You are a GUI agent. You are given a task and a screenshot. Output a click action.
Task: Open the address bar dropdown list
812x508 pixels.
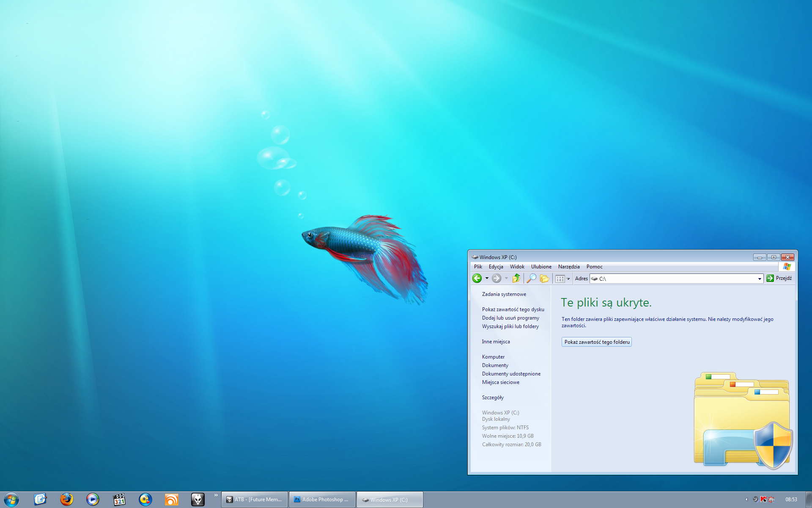coord(759,279)
